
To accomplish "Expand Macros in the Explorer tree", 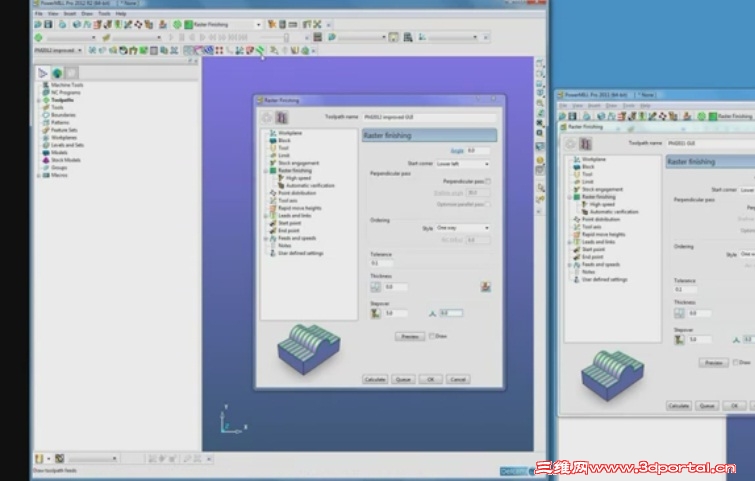I will point(39,175).
